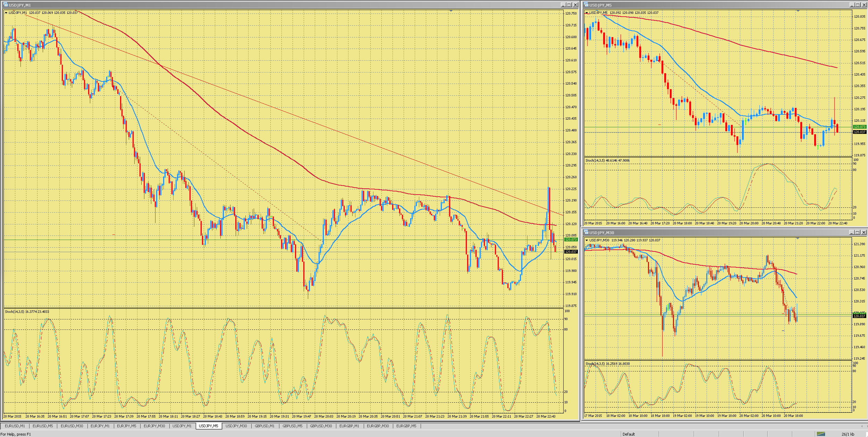
Task: Open the GBPUSD,M30 chart tab
Action: (x=321, y=426)
